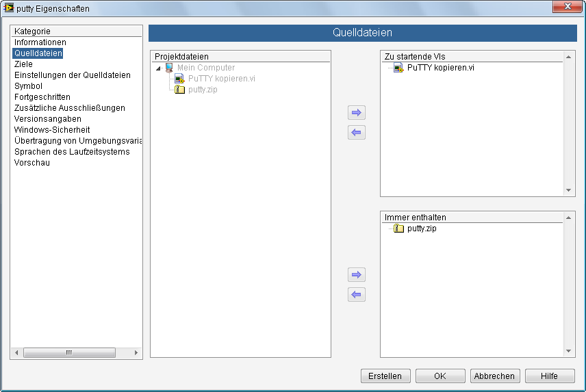
Task: Click the add arrow for Zu startende VIs
Action: (357, 112)
